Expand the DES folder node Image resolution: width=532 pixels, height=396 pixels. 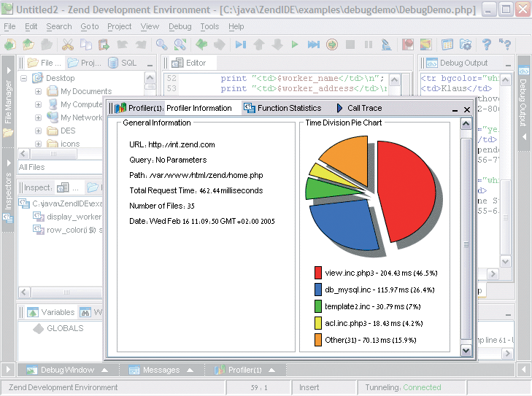39,131
